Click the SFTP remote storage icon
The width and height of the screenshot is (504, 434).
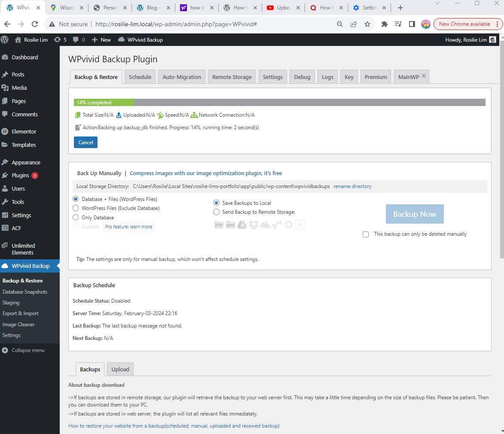tap(230, 225)
